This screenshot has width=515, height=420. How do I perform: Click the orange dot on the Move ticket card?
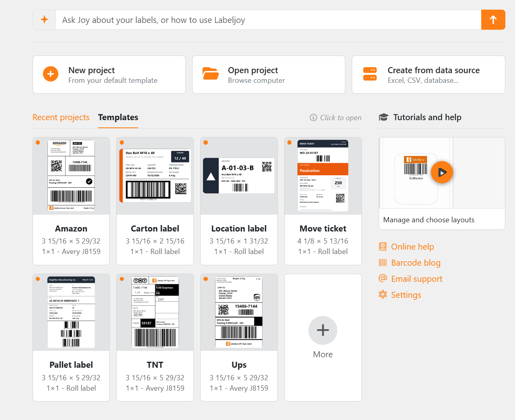289,142
